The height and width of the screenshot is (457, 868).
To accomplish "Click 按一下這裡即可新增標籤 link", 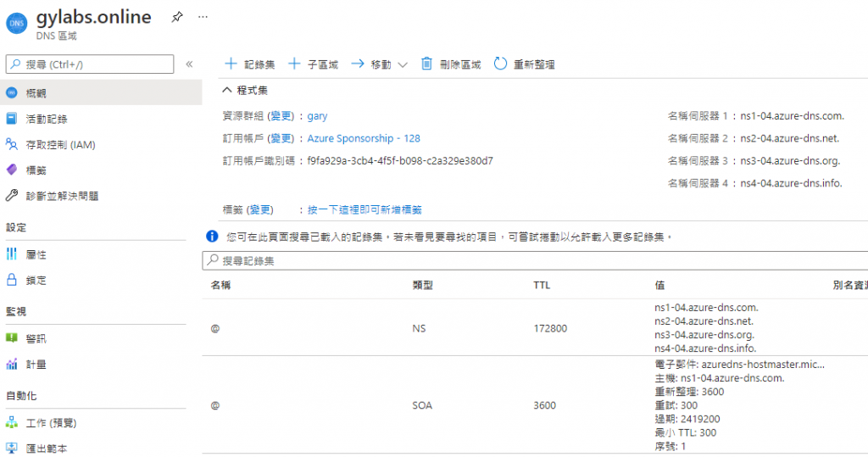I will (x=364, y=209).
